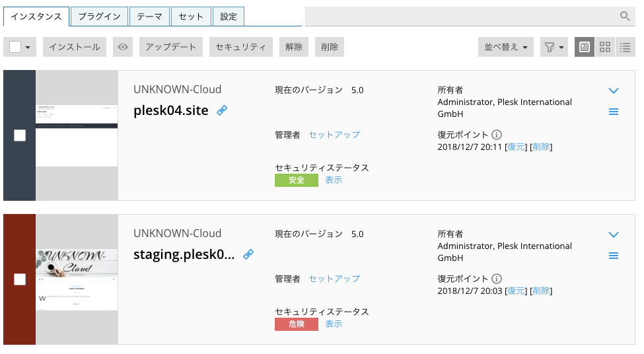Show restore point info for staging instance
The image size is (644, 354).
[x=497, y=279]
